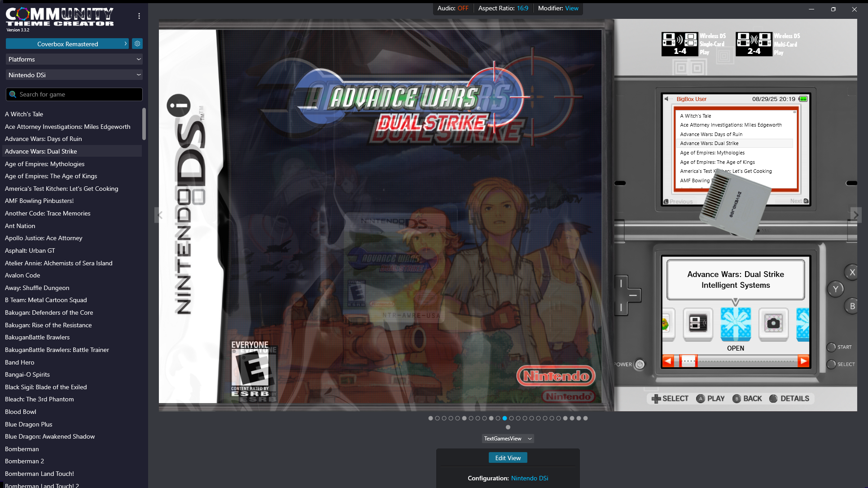Click the PLAY button prompt
This screenshot has width=868, height=488.
(710, 399)
